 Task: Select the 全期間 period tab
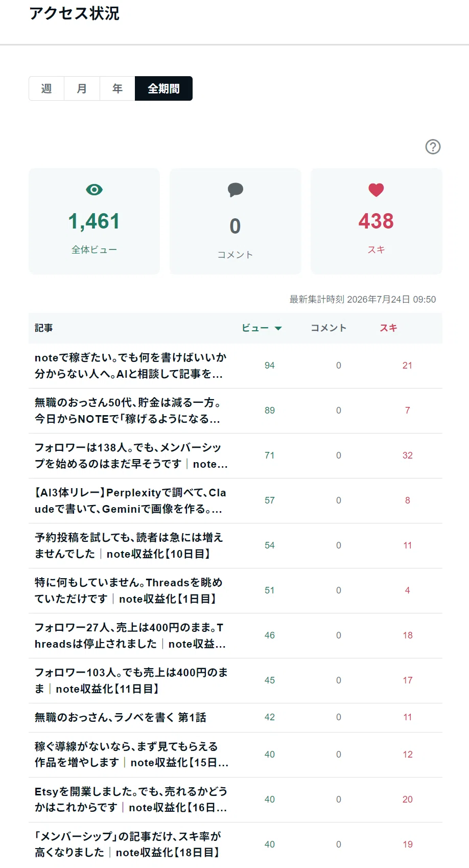(x=163, y=88)
